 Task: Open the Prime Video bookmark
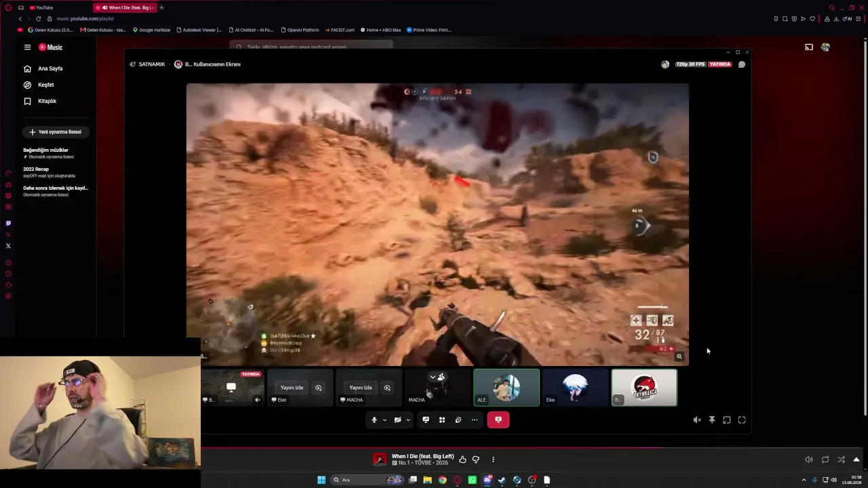tap(429, 30)
